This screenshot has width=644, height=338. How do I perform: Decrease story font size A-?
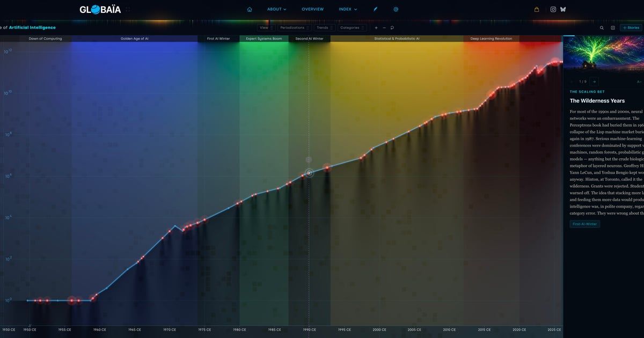click(x=639, y=82)
